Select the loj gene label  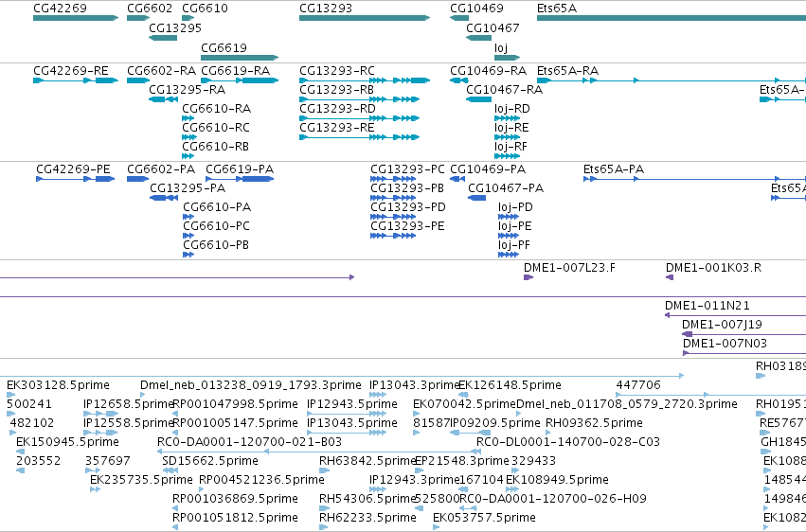pyautogui.click(x=501, y=47)
